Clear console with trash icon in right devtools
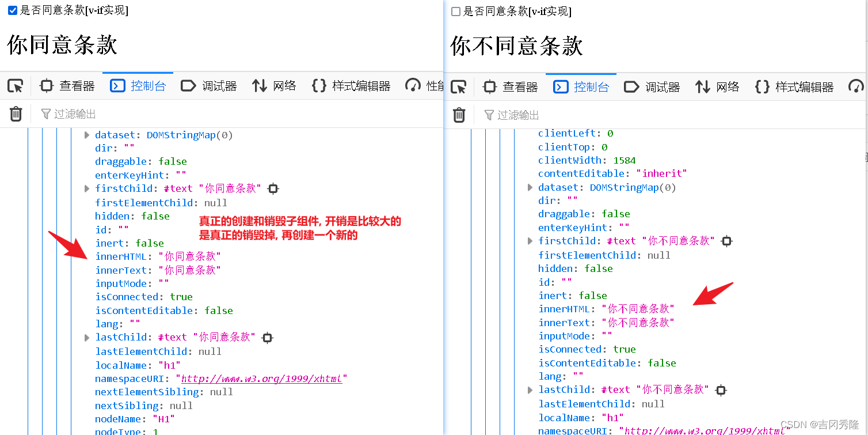Viewport: 868px width, 435px height. 459,115
